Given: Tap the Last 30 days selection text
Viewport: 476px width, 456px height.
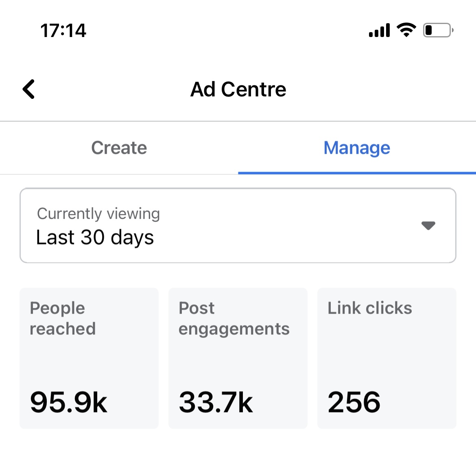Looking at the screenshot, I should click(95, 238).
